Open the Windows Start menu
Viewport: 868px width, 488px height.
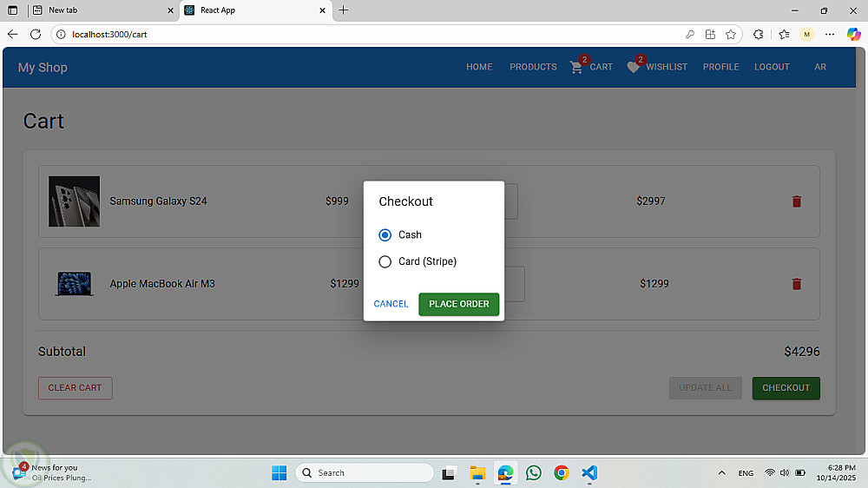(279, 473)
